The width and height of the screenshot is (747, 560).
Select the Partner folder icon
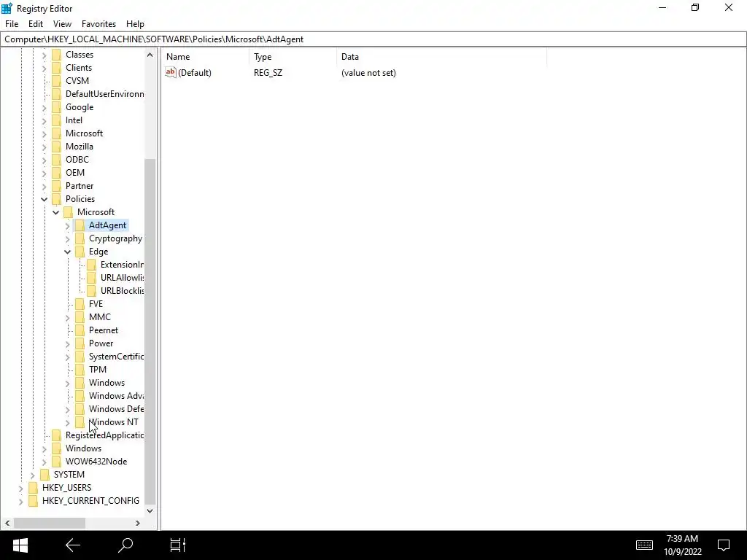(x=56, y=186)
